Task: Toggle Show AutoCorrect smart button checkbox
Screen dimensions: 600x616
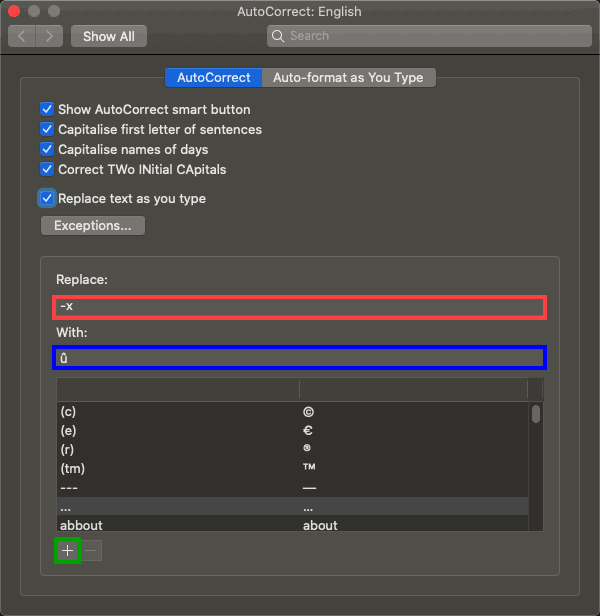Action: pos(47,109)
